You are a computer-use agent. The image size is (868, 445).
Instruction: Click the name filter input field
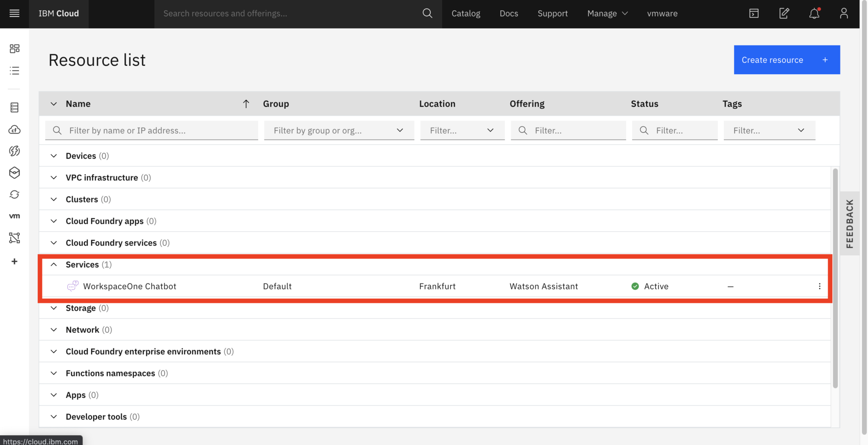coord(151,130)
